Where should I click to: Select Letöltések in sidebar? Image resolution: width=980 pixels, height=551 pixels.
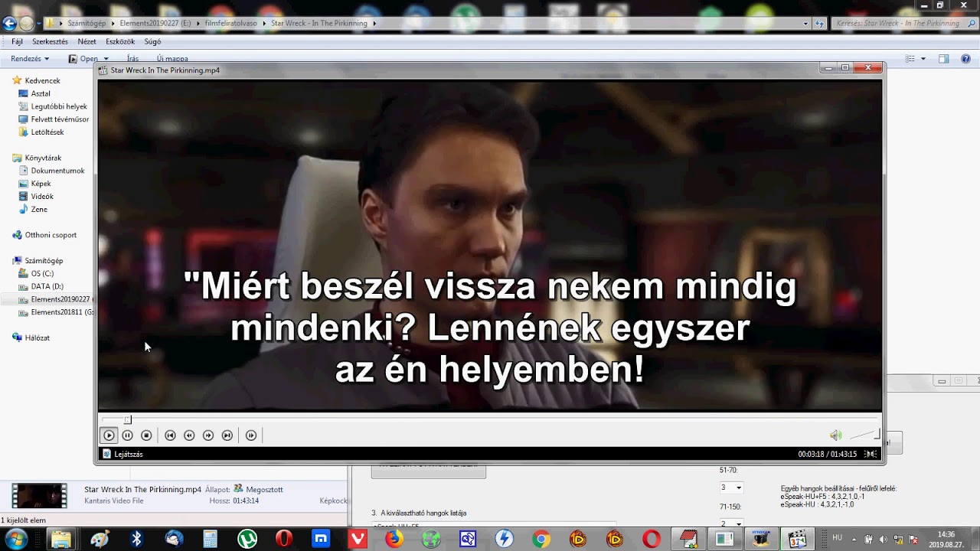pos(47,132)
